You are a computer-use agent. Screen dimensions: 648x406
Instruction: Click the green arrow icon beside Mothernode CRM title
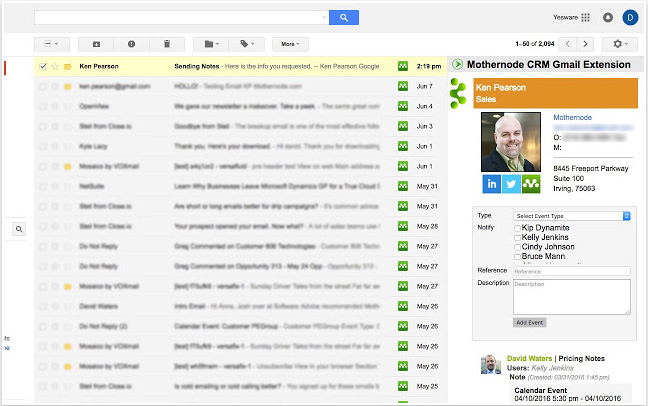[x=457, y=64]
